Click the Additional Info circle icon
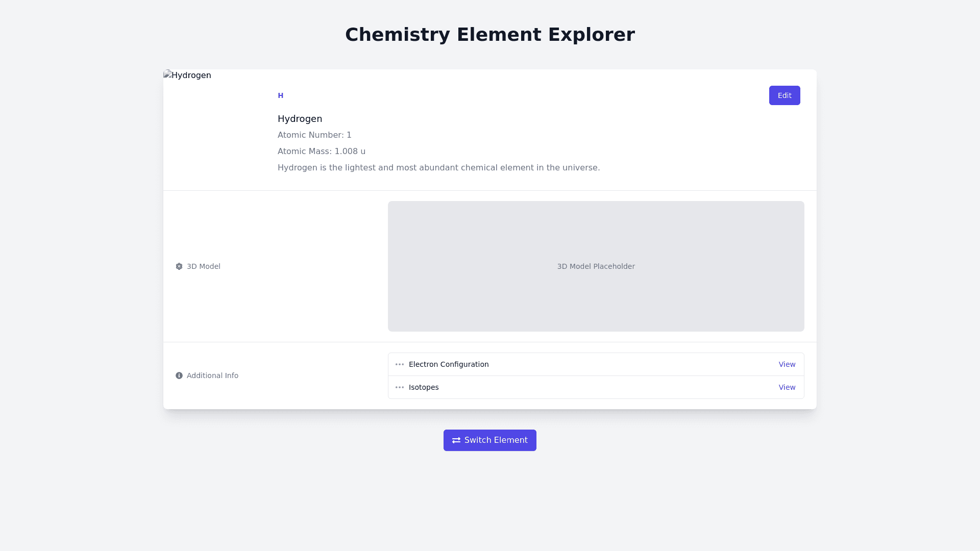Viewport: 980px width, 551px height. [179, 375]
